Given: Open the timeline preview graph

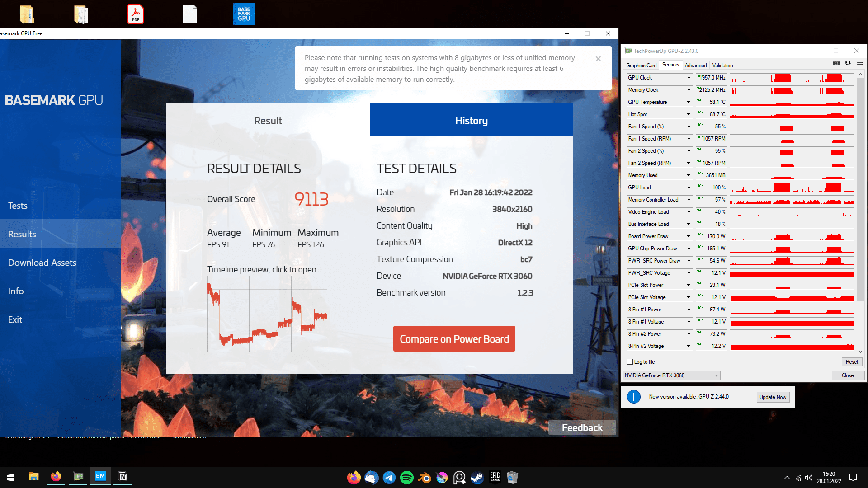Looking at the screenshot, I should point(267,314).
